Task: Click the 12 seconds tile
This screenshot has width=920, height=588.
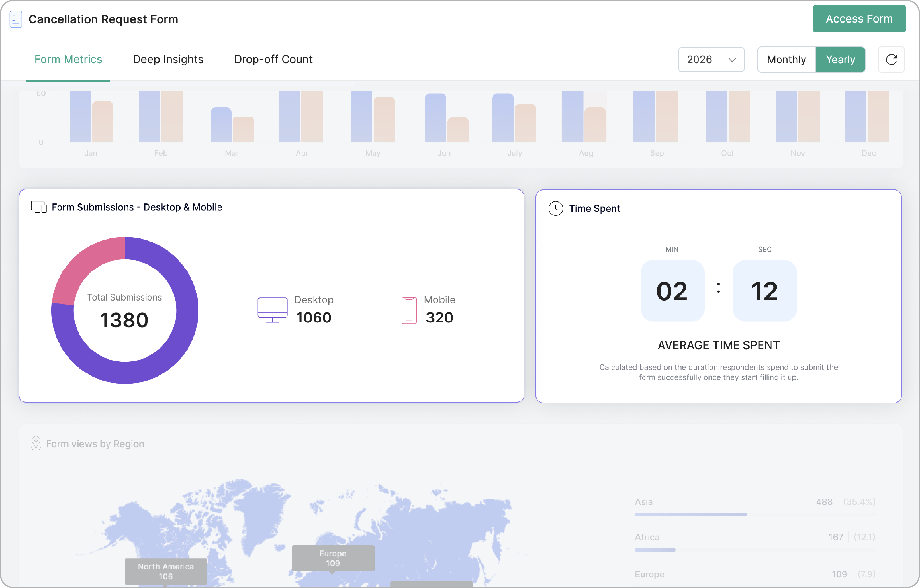Action: pyautogui.click(x=764, y=291)
